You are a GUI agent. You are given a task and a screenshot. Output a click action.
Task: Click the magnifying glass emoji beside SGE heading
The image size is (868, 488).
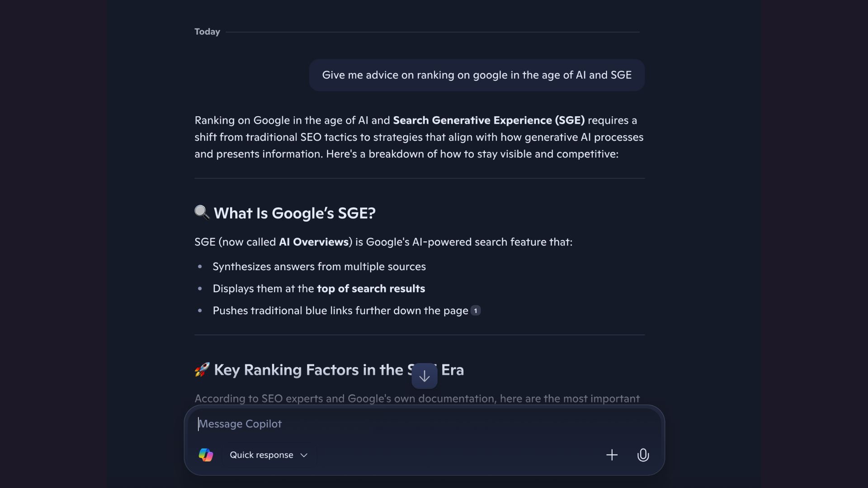pyautogui.click(x=202, y=212)
